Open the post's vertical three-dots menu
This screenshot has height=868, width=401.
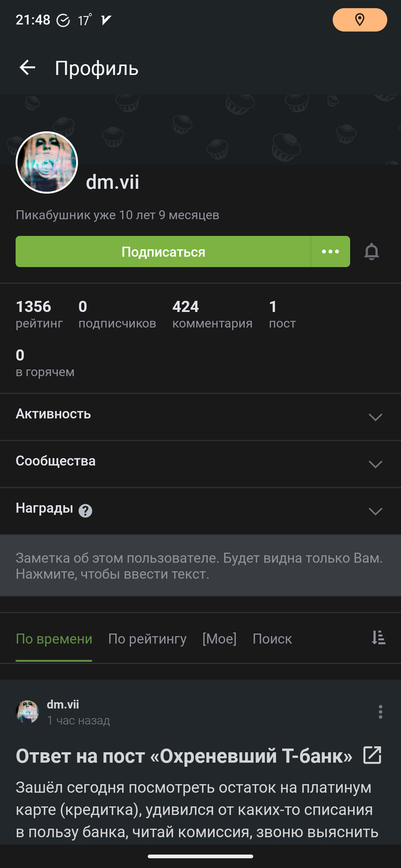point(380,712)
